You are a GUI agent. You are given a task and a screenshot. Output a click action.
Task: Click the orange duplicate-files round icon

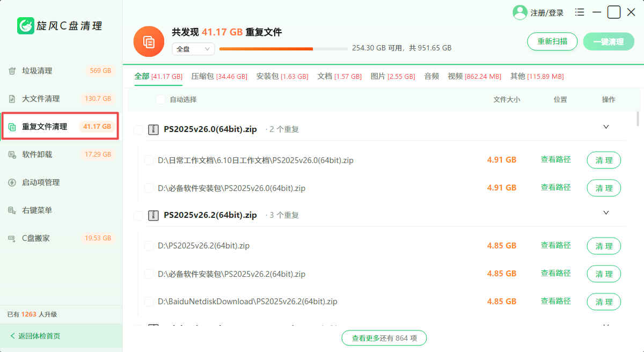point(149,41)
